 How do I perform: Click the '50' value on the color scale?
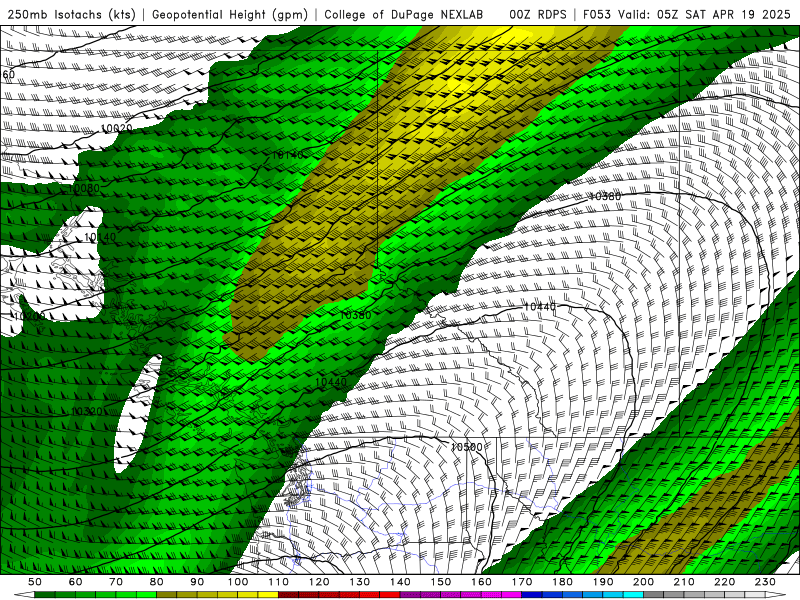35,582
